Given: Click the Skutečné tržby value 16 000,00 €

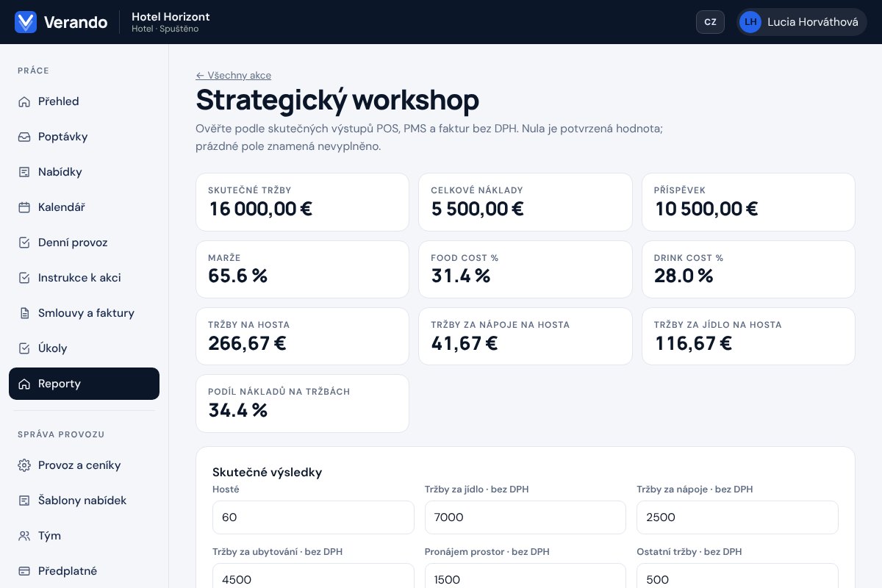Looking at the screenshot, I should point(261,209).
